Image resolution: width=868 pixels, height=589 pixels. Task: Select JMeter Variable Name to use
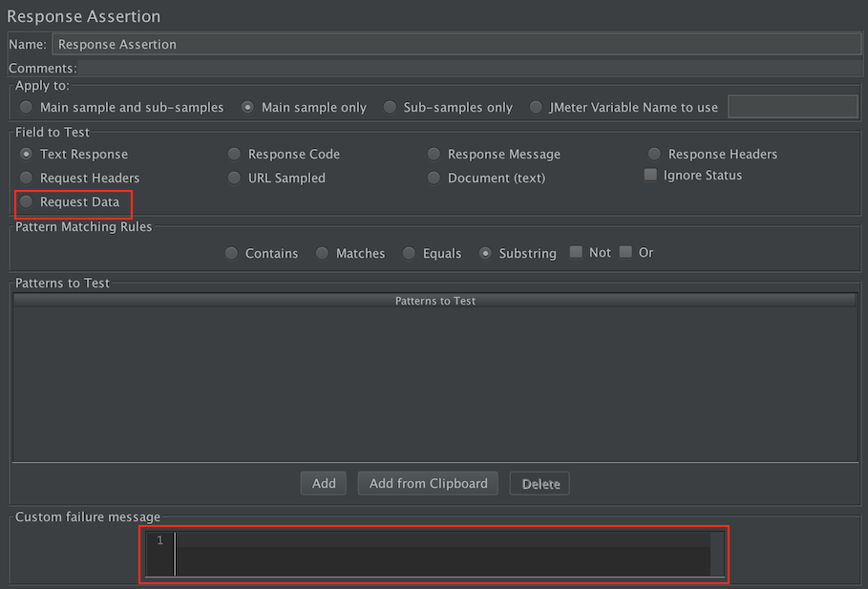click(536, 108)
